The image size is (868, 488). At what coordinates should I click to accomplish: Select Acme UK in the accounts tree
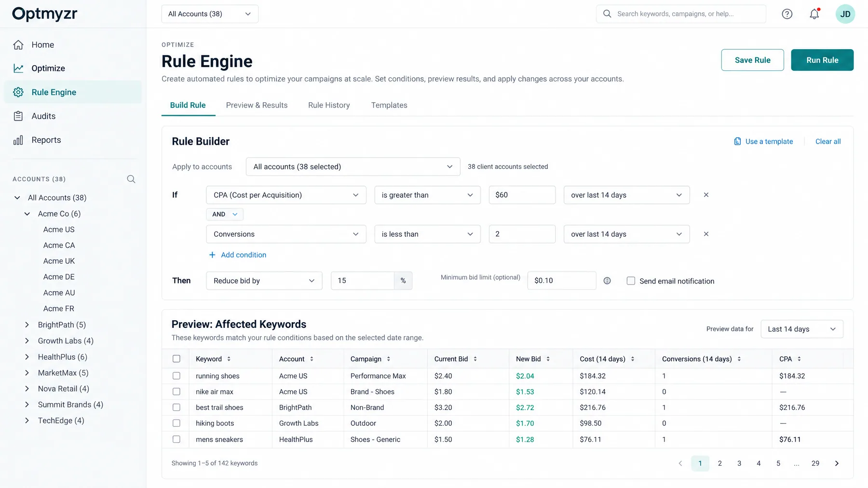click(x=59, y=261)
